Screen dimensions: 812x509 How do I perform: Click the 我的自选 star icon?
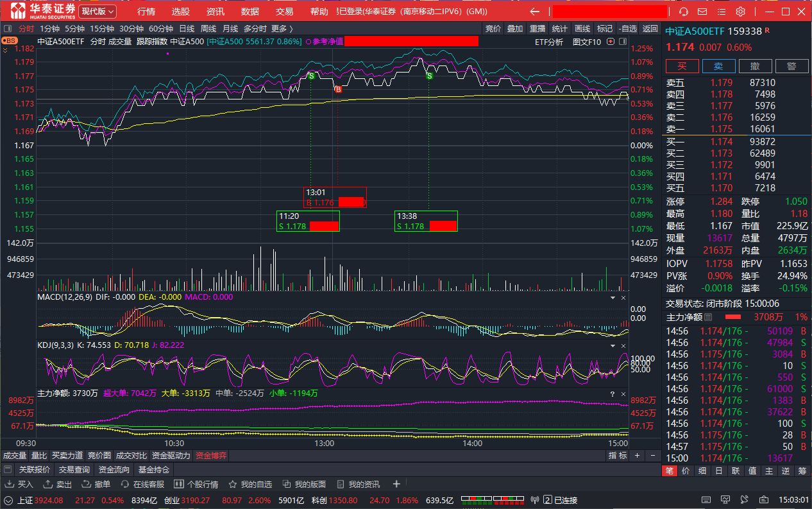233,484
